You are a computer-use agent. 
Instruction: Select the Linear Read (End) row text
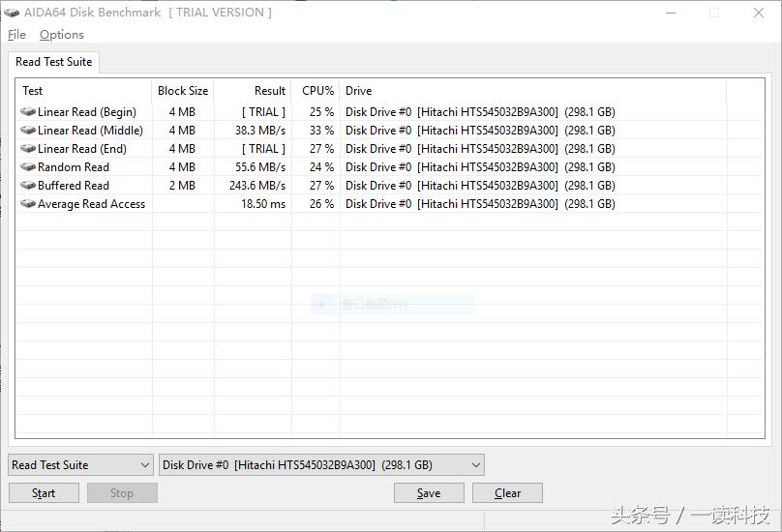tap(82, 149)
